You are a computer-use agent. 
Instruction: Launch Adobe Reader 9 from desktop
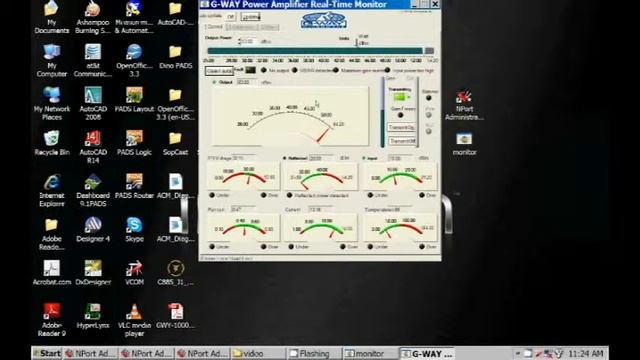[x=52, y=320]
